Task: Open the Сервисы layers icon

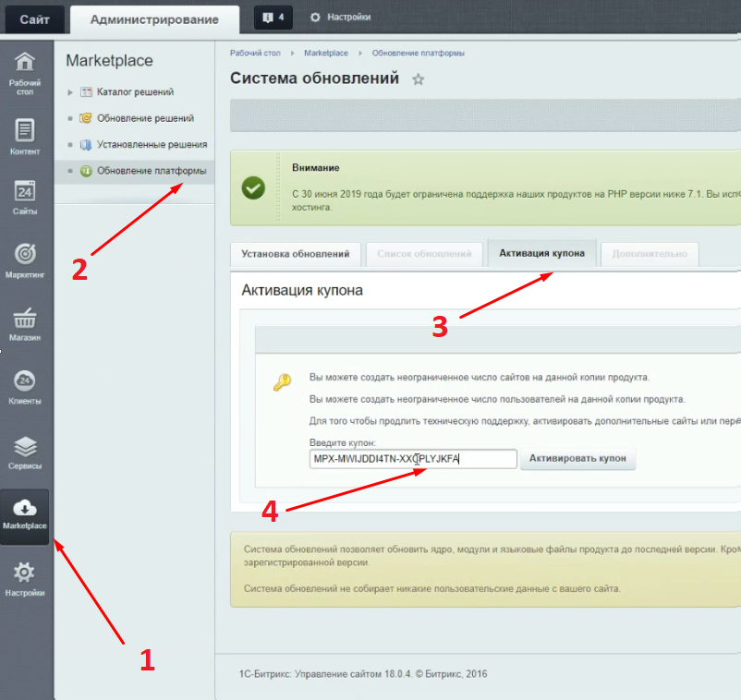Action: pyautogui.click(x=25, y=446)
